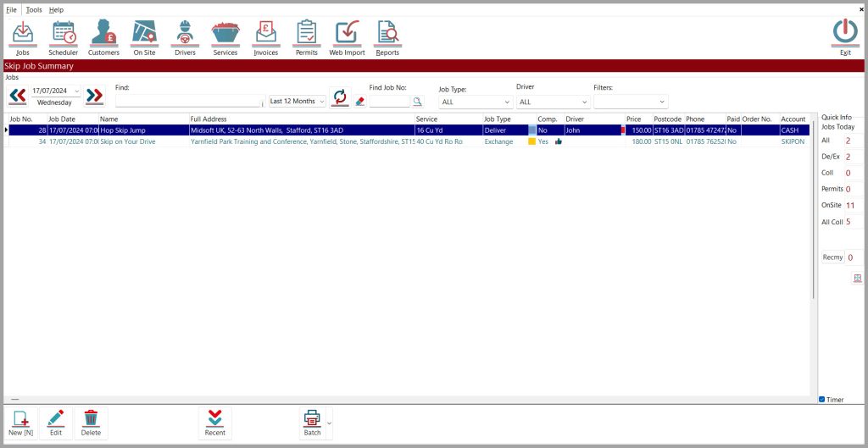Viewport: 868px width, 448px height.
Task: Toggle the Timer checkbox
Action: point(821,400)
